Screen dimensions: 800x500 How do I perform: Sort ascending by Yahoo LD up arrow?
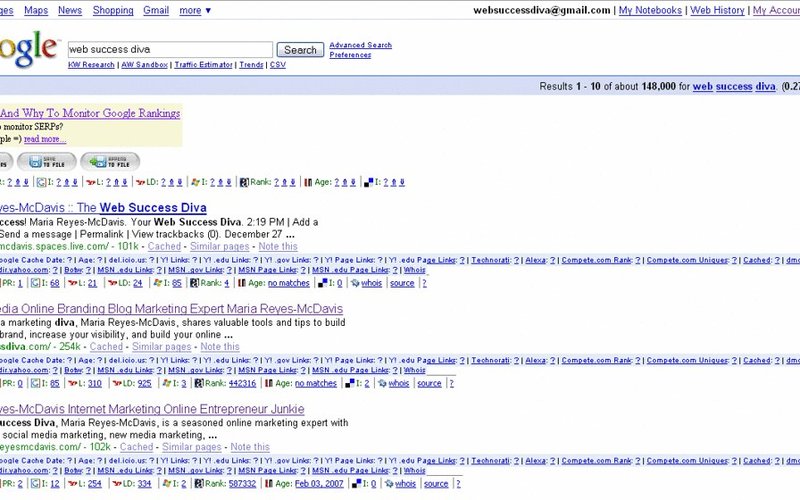(171, 182)
